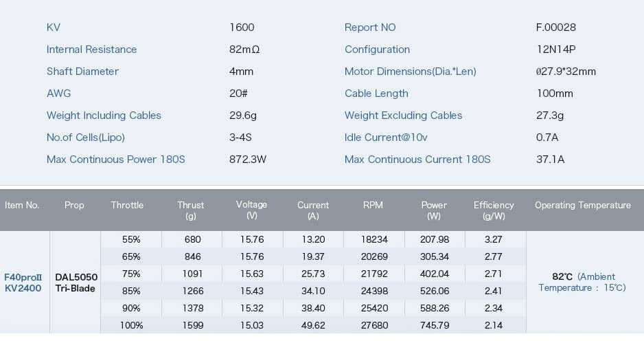Click the F40proII KV2400 item cell
The height and width of the screenshot is (341, 644).
(23, 283)
